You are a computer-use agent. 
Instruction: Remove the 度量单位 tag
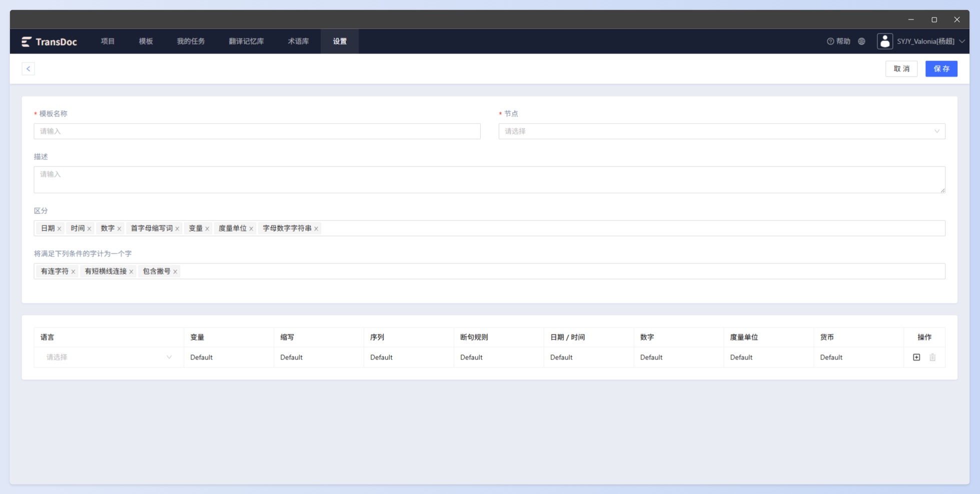pos(251,228)
